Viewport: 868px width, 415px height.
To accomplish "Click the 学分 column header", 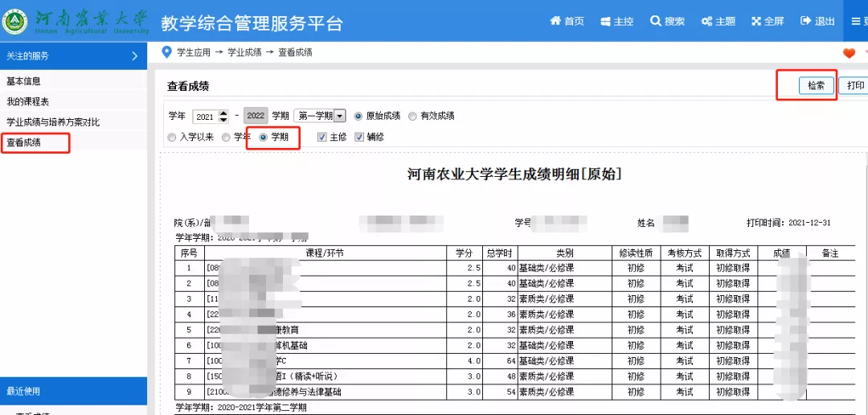I will [464, 253].
